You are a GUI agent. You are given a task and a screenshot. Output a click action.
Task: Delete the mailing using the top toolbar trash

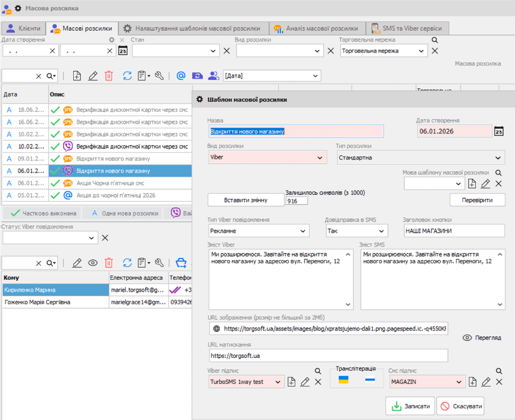109,76
